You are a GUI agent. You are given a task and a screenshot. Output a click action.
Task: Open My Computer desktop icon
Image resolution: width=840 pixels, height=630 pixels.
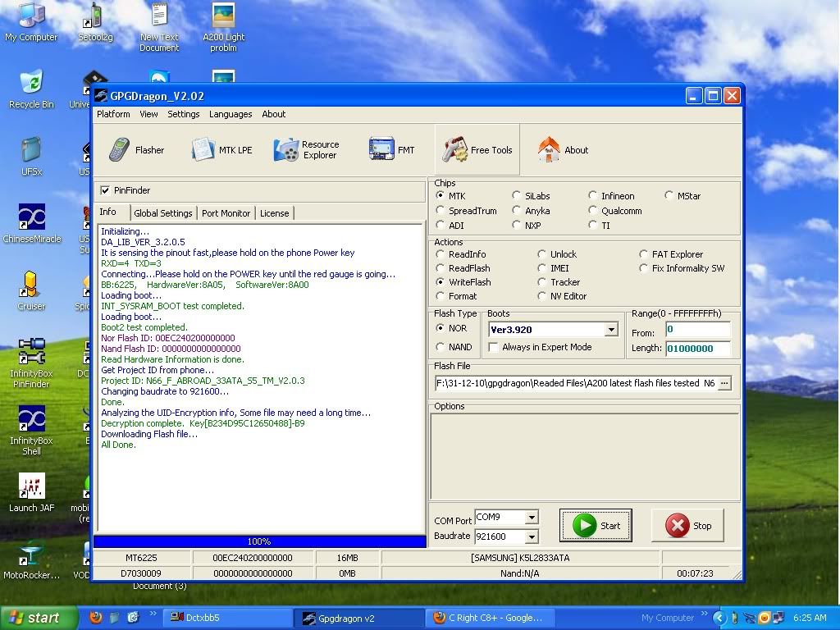click(x=31, y=22)
